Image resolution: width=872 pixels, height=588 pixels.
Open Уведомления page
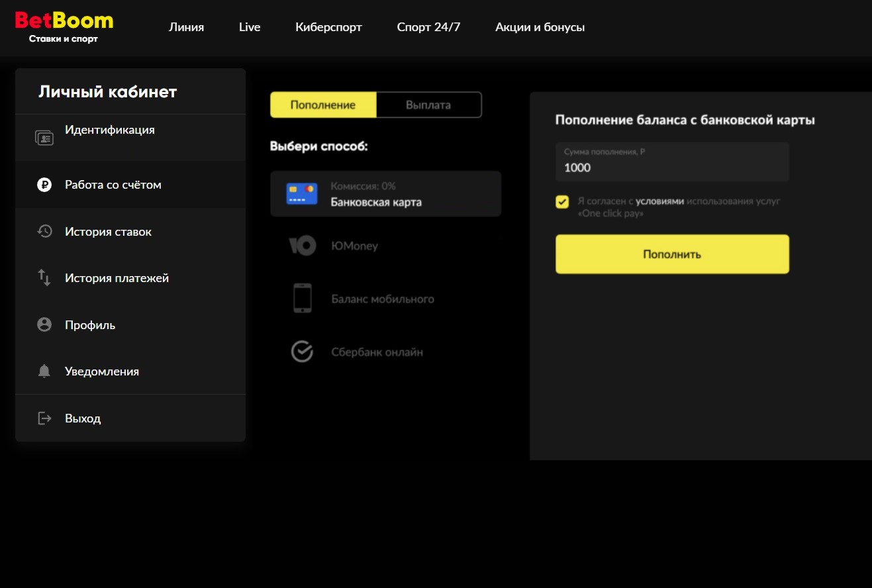(130, 371)
